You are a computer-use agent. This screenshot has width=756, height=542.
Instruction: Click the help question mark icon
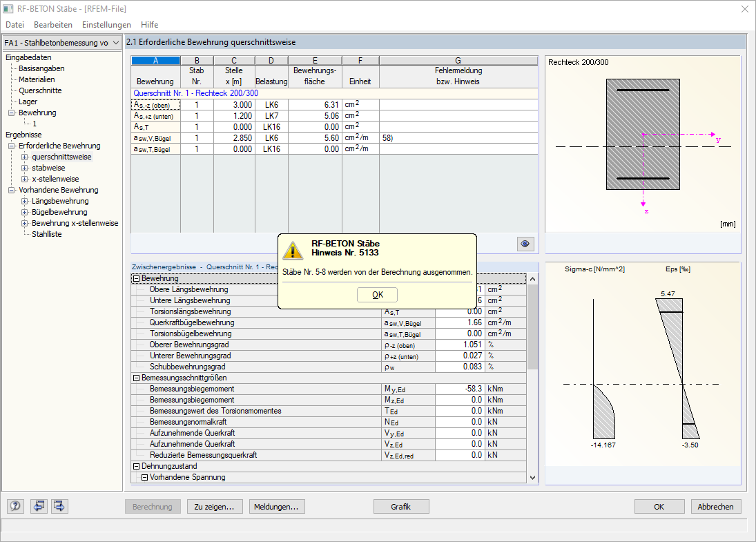point(15,506)
